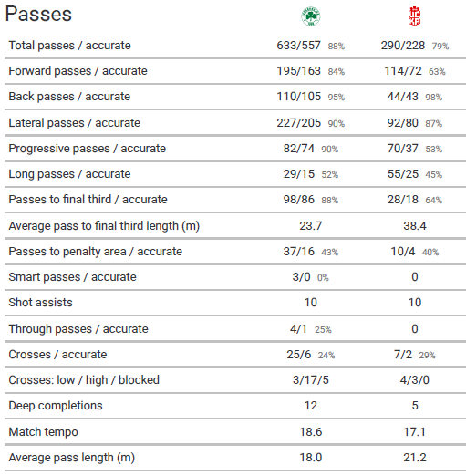This screenshot has height=476, width=466.
Task: Click the 38.4 average final third length
Action: 415,226
